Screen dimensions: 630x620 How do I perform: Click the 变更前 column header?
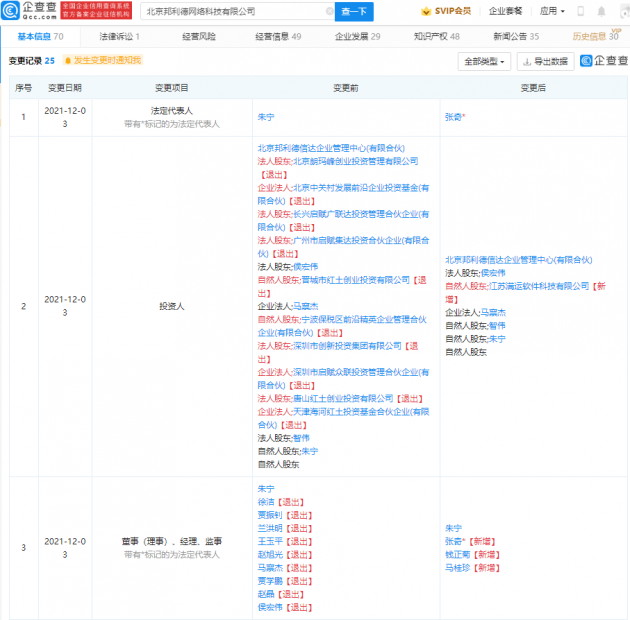(x=346, y=88)
